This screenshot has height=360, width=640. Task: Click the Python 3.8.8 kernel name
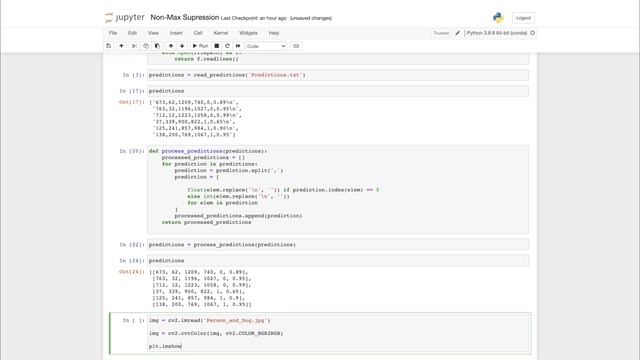(497, 33)
